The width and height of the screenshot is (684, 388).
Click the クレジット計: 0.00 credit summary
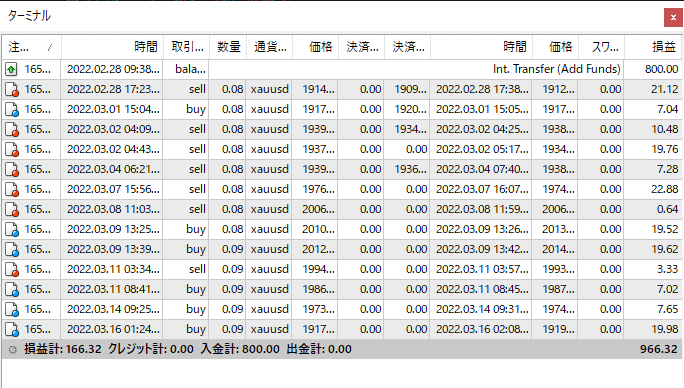150,349
